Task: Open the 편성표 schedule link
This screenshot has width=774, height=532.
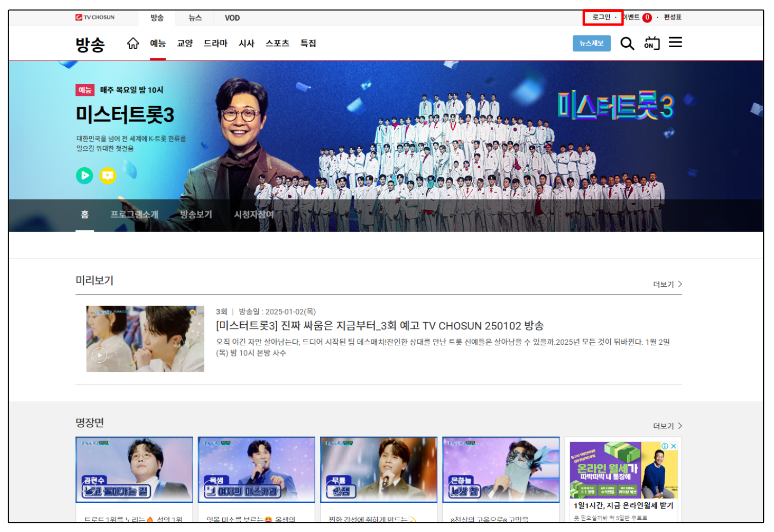Action: tap(672, 17)
